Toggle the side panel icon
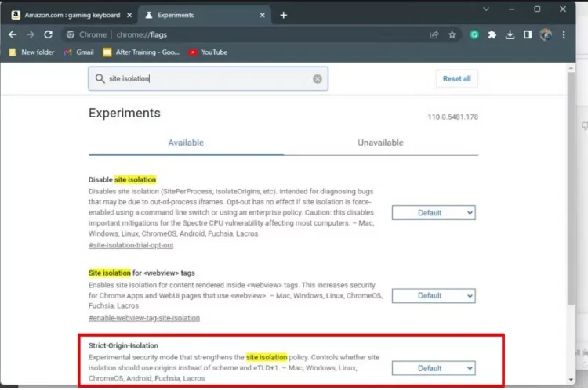The height and width of the screenshot is (390, 588). 528,34
